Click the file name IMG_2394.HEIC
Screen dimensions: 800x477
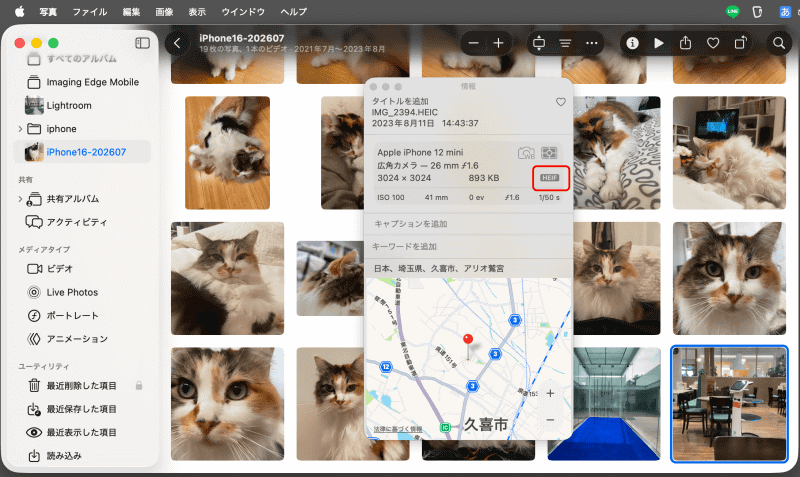coord(405,112)
